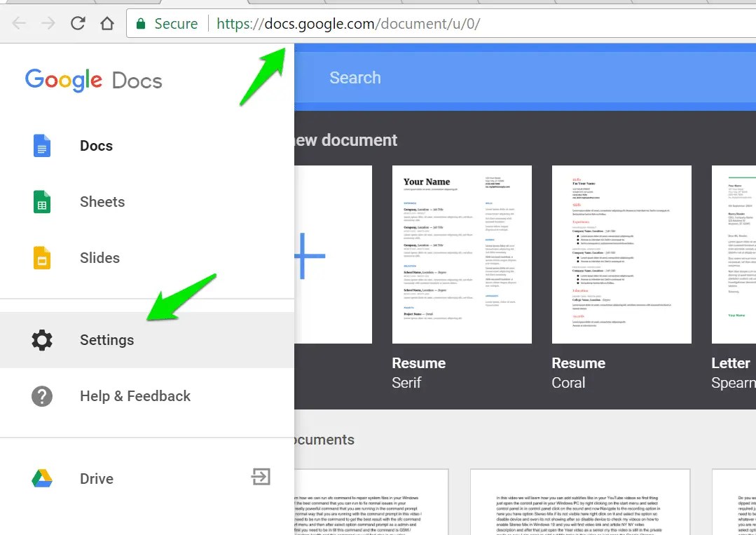756x535 pixels.
Task: Open the Resume Coral template
Action: tap(621, 254)
